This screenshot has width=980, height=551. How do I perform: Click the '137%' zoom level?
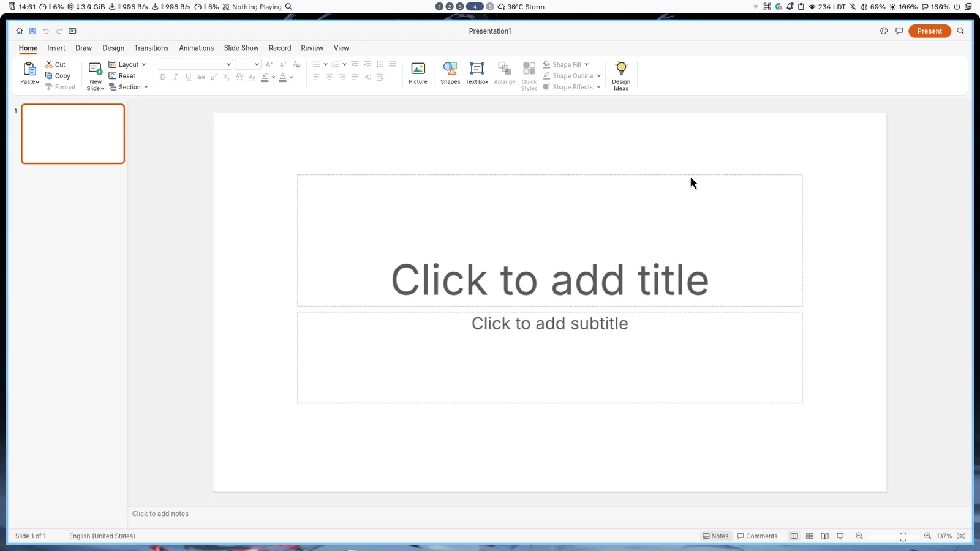[x=944, y=536]
